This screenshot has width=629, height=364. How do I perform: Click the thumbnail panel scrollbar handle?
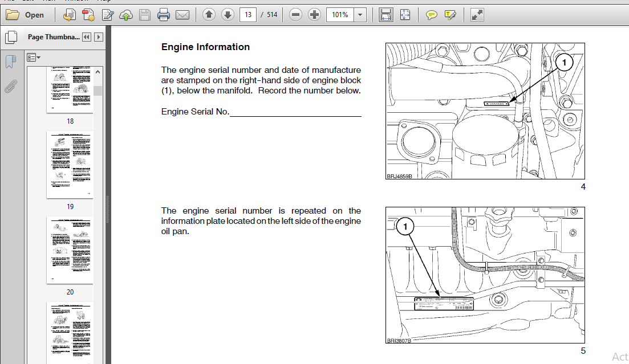98,91
